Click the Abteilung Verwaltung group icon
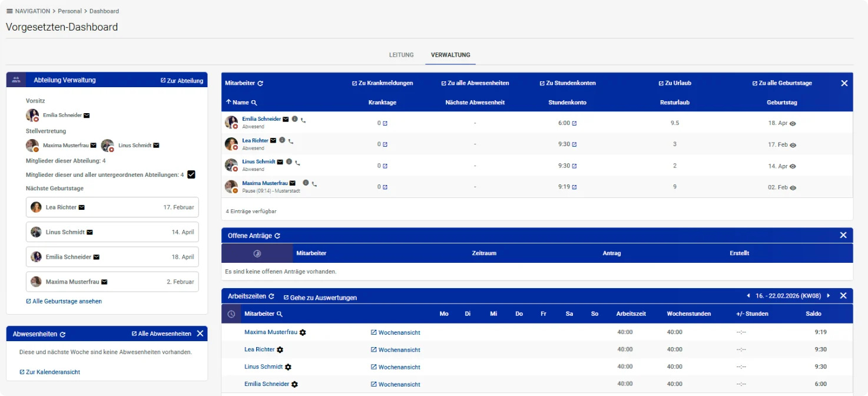The image size is (868, 396). (16, 80)
